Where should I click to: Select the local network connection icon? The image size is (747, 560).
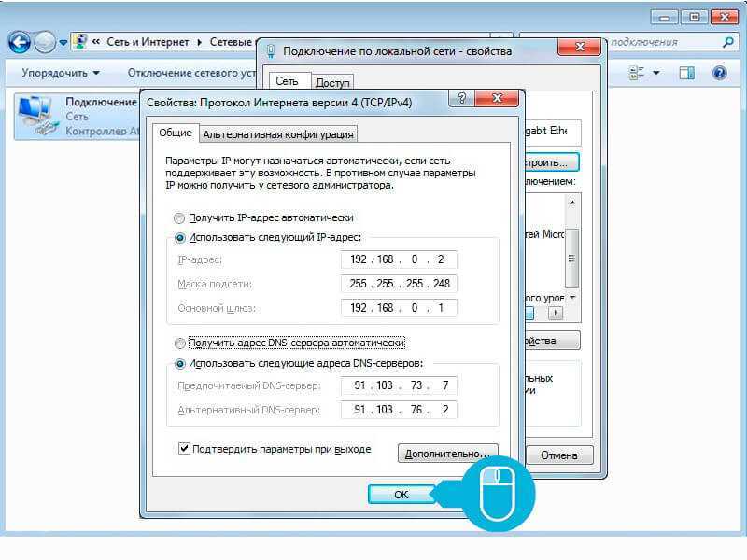[37, 115]
